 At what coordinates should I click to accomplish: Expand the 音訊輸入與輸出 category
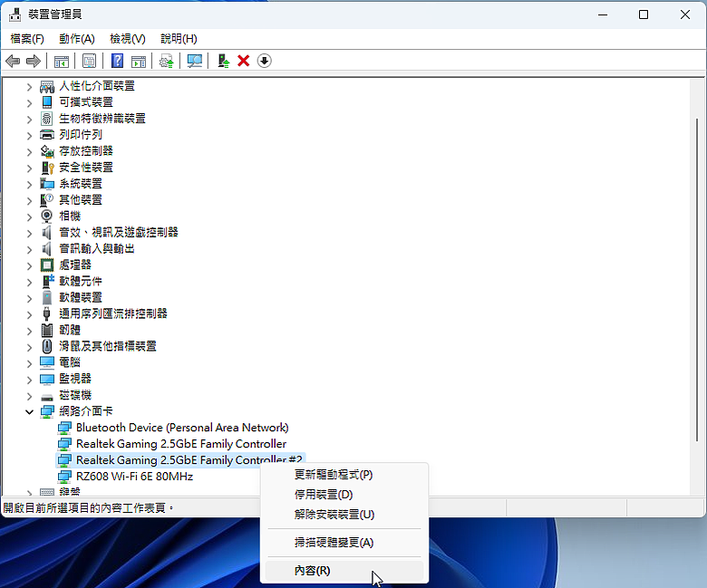point(29,249)
